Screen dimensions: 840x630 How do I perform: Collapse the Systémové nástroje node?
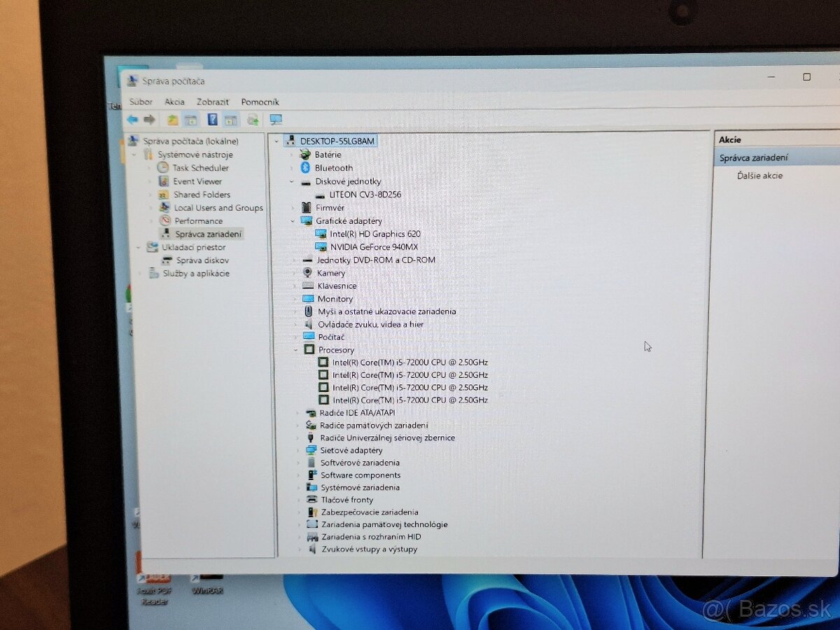tap(135, 155)
